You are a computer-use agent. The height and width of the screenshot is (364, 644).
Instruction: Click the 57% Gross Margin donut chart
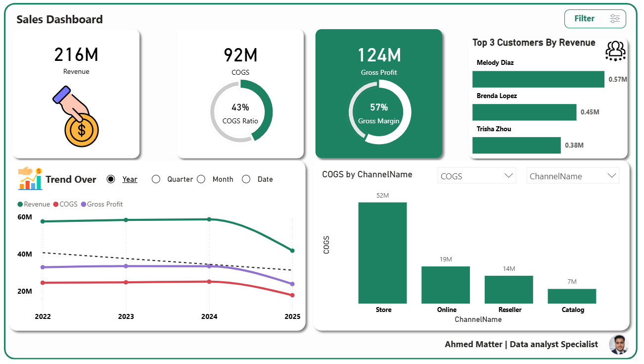(379, 112)
